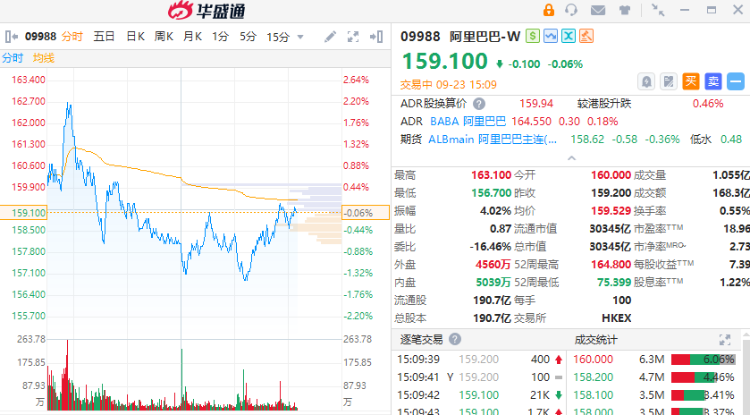Click the 160.000 price level statistics bar
Screen dimensions: 750x415
point(703,360)
